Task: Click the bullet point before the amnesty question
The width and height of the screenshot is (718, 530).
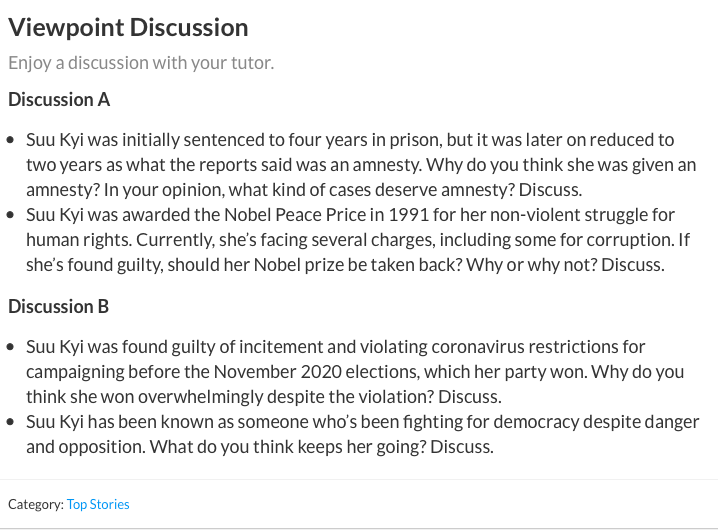Action: 11,140
